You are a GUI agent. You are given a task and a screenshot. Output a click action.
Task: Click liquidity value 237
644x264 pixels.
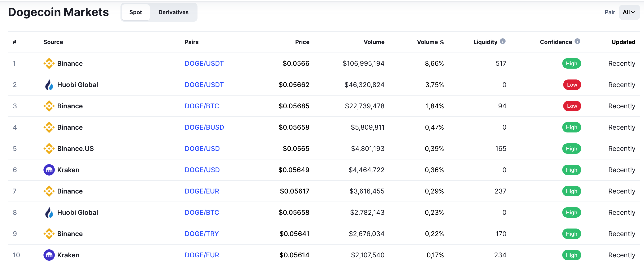tap(500, 191)
